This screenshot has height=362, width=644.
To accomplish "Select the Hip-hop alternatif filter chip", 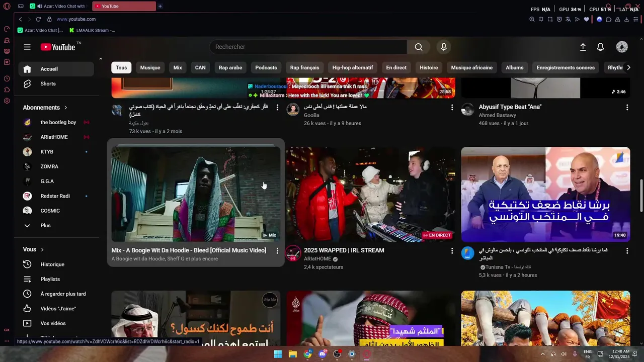I will pyautogui.click(x=353, y=67).
